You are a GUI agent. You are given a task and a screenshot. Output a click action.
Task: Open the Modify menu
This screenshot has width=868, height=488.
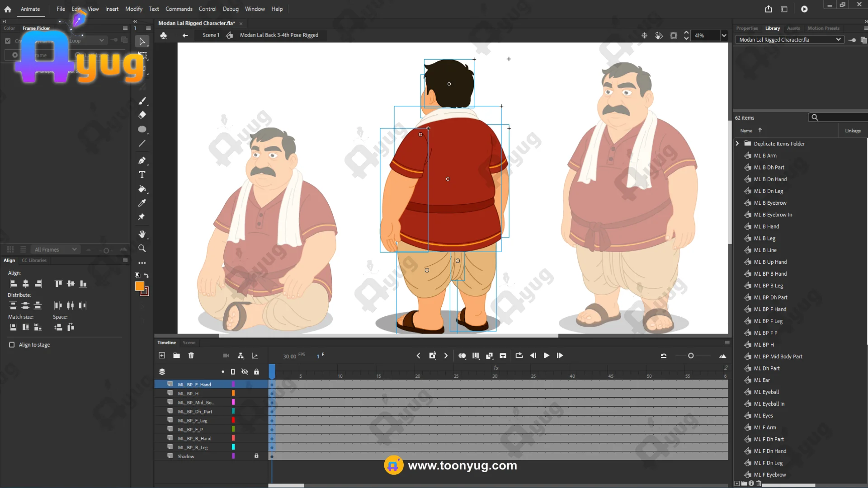click(x=133, y=9)
